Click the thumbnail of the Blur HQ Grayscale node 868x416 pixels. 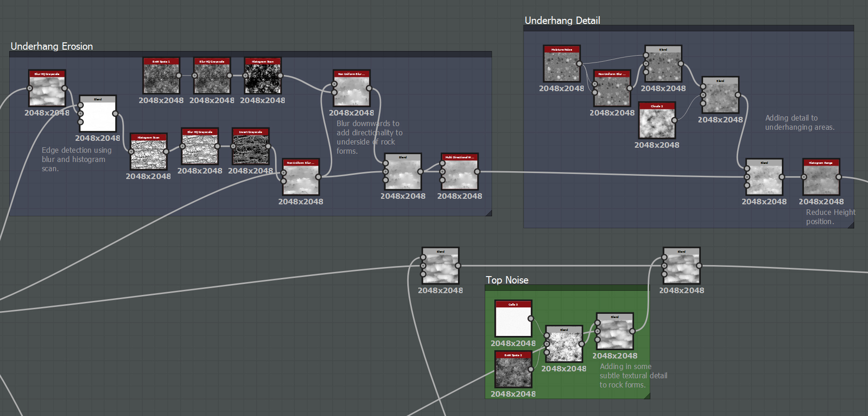point(47,92)
